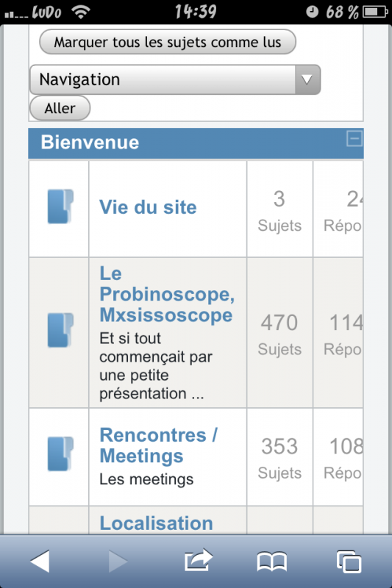Tap the Safari back arrow
The image size is (392, 588).
coord(40,562)
